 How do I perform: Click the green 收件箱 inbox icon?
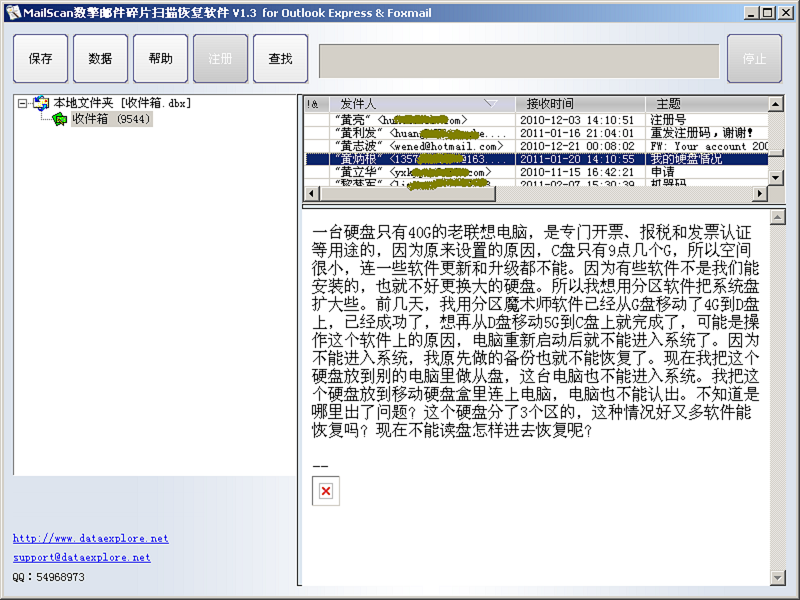(x=60, y=119)
